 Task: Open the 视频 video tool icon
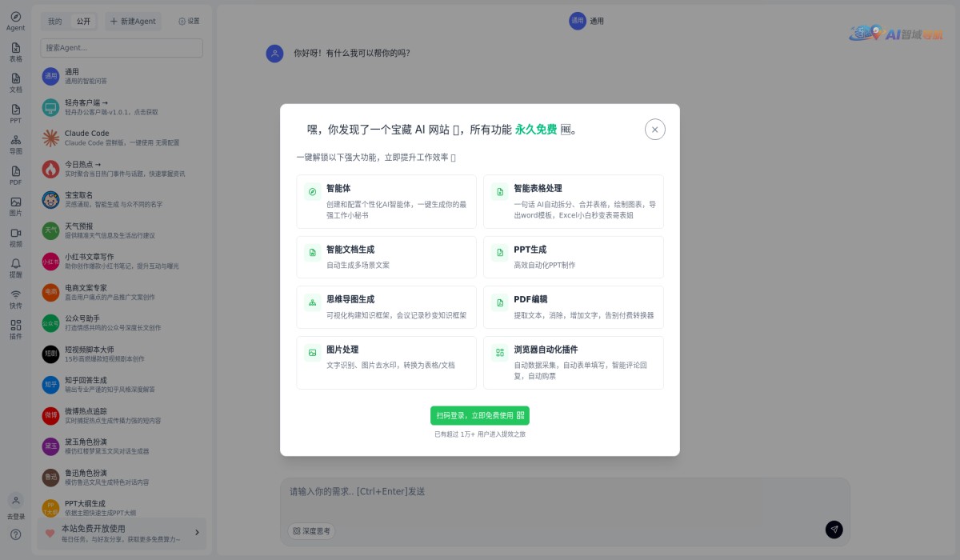coord(15,238)
